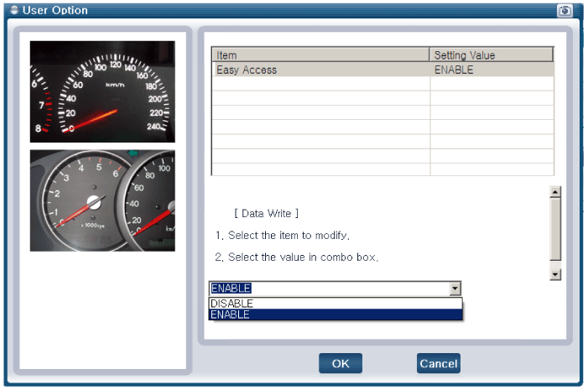Click the instructions vertical scrollbar thumb
The image size is (588, 390).
pos(554,230)
